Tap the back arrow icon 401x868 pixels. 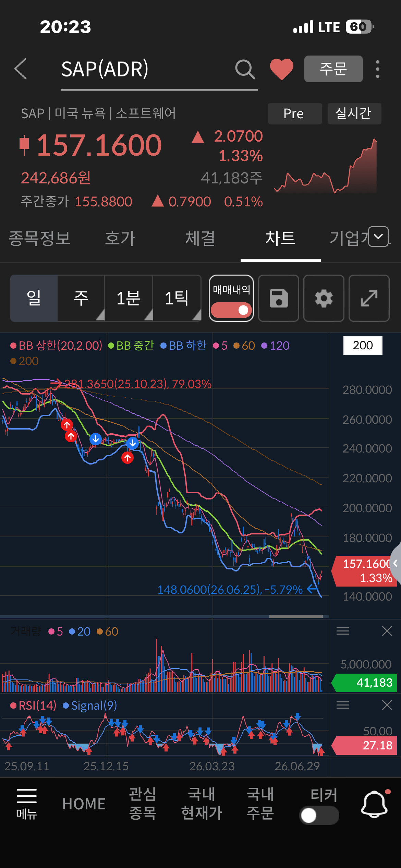point(21,69)
